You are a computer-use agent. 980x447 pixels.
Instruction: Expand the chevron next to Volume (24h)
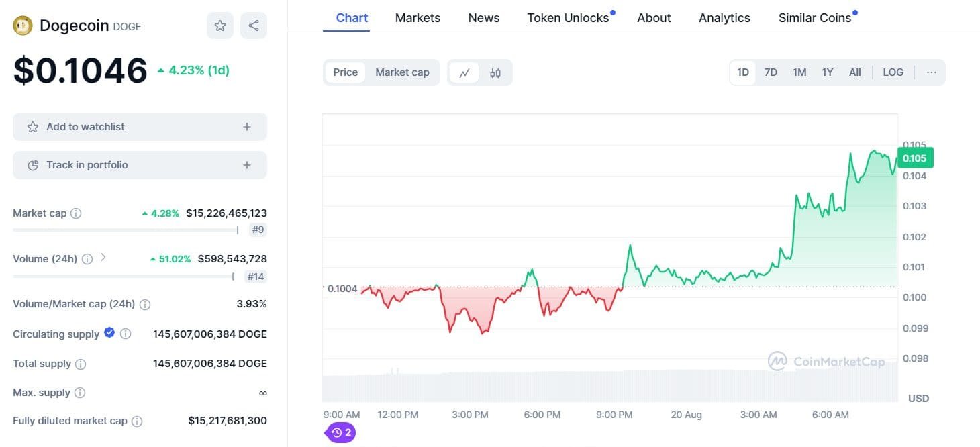tap(102, 258)
